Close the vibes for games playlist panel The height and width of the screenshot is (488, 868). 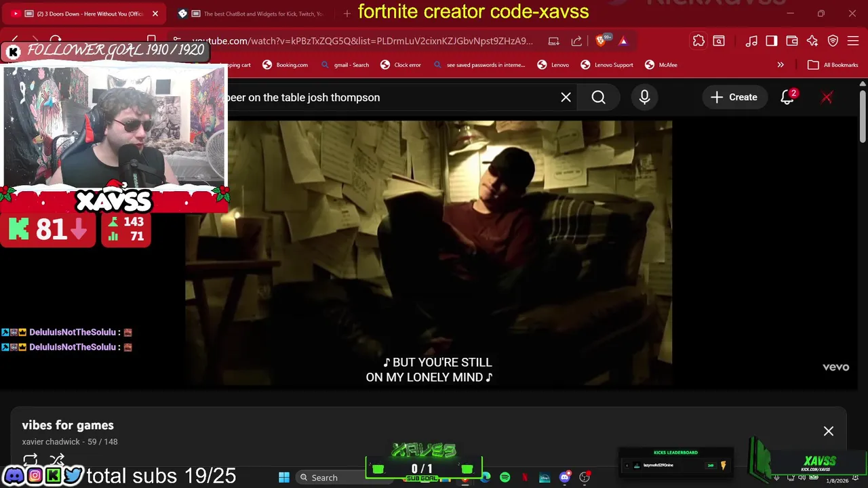[829, 431]
